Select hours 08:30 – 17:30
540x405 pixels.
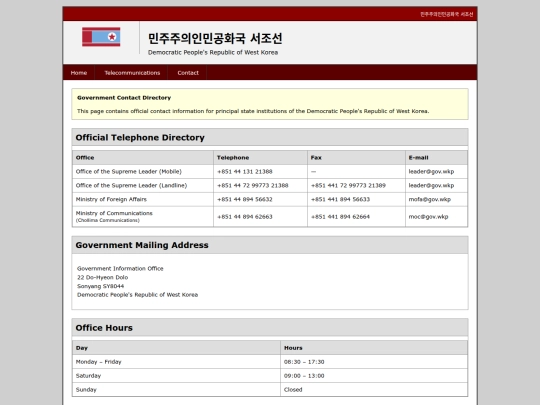[304, 362]
